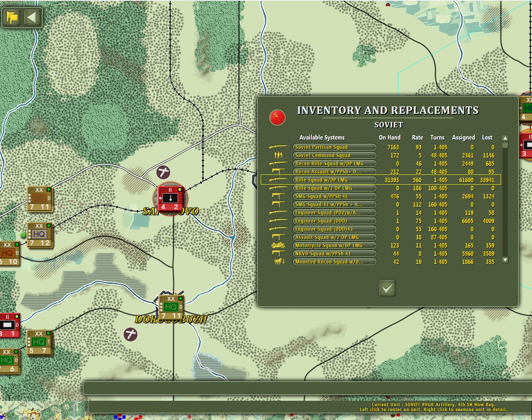Click the Available Systems column header
The width and height of the screenshot is (532, 420).
pyautogui.click(x=322, y=138)
